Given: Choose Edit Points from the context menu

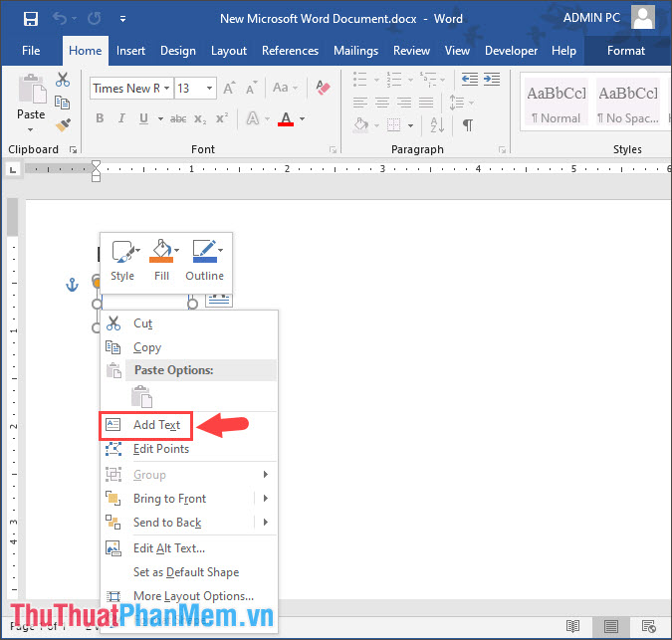Looking at the screenshot, I should [189, 449].
